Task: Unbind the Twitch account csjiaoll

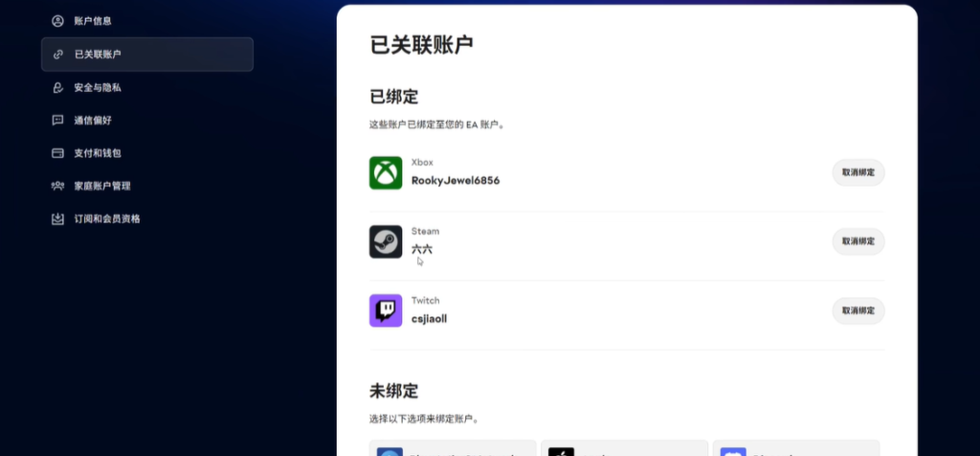Action: tap(857, 310)
